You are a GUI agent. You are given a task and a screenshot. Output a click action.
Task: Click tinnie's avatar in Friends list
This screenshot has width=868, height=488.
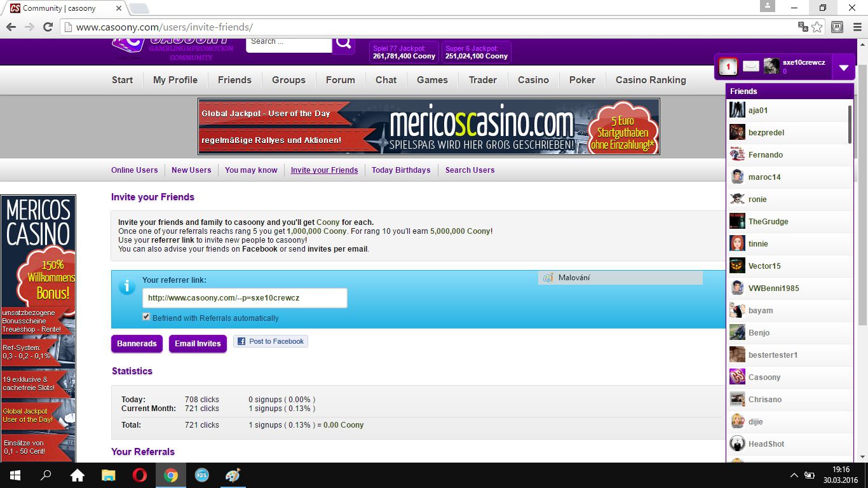coord(737,243)
